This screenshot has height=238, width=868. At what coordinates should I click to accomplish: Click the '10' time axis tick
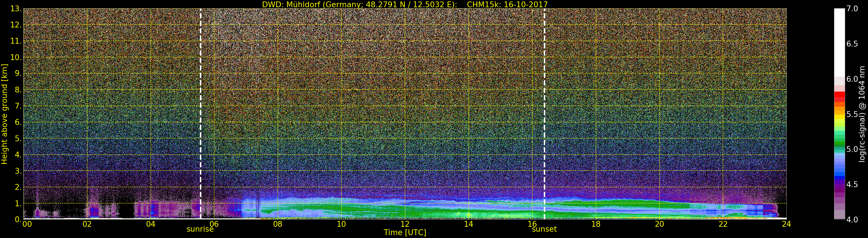341,224
